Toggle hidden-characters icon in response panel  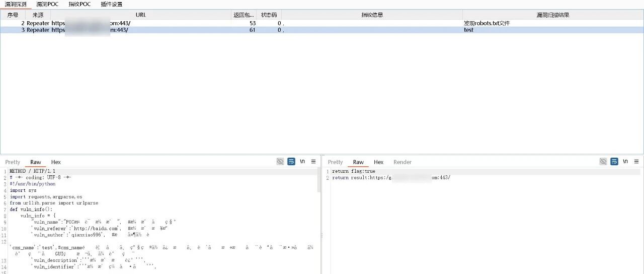pyautogui.click(x=603, y=162)
